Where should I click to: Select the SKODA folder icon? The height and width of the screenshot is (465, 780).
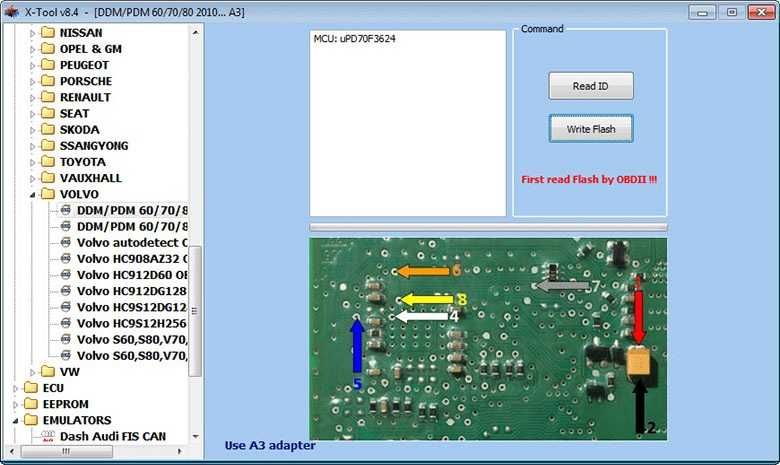point(48,129)
